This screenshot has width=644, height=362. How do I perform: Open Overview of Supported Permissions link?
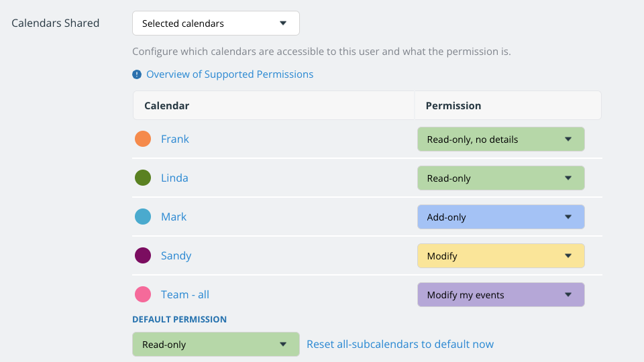(x=229, y=74)
